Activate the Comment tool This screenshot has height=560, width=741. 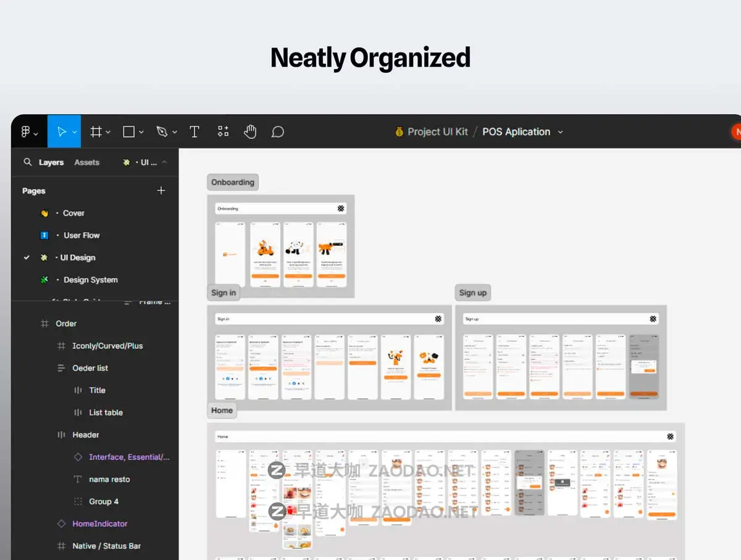(x=278, y=132)
